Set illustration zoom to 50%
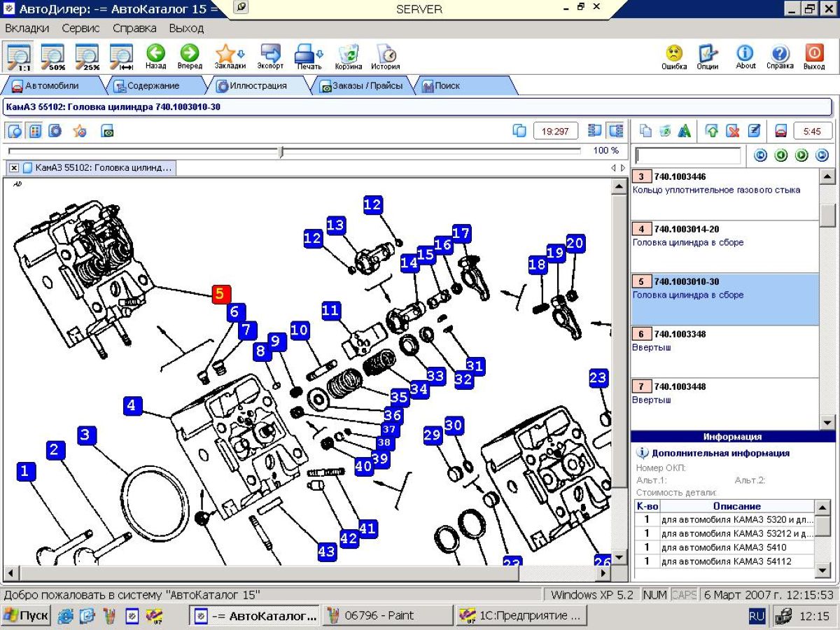This screenshot has width=840, height=630. [53, 57]
